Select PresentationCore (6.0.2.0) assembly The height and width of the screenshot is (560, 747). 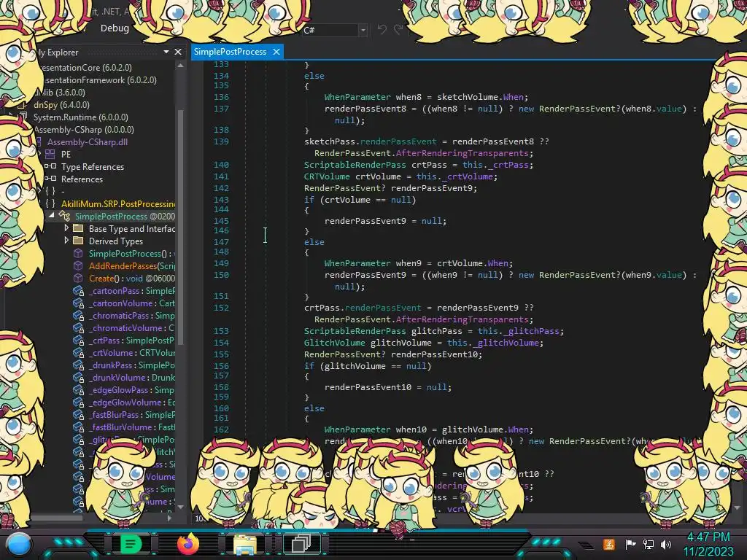[86, 68]
